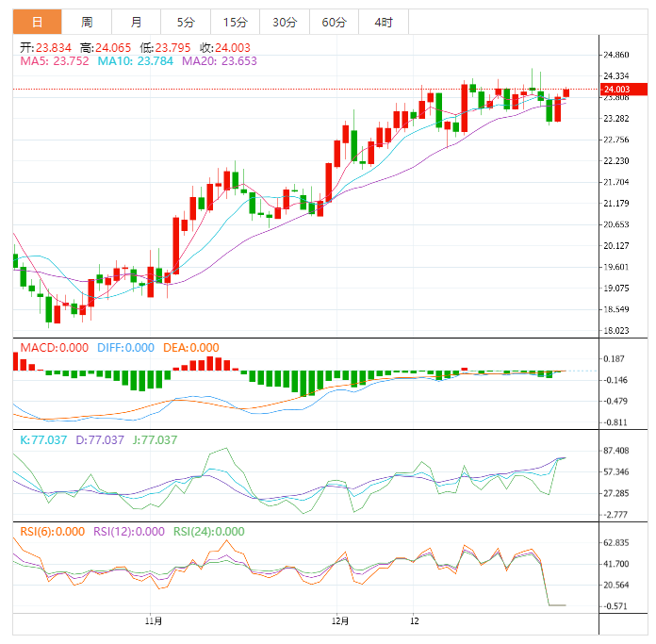Choose the 30分 interval tab

click(285, 22)
